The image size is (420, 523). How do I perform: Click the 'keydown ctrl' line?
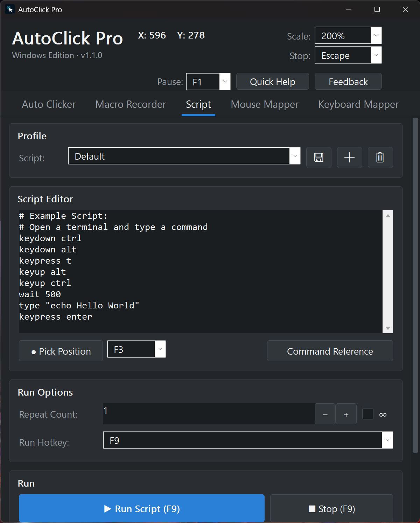pyautogui.click(x=50, y=238)
